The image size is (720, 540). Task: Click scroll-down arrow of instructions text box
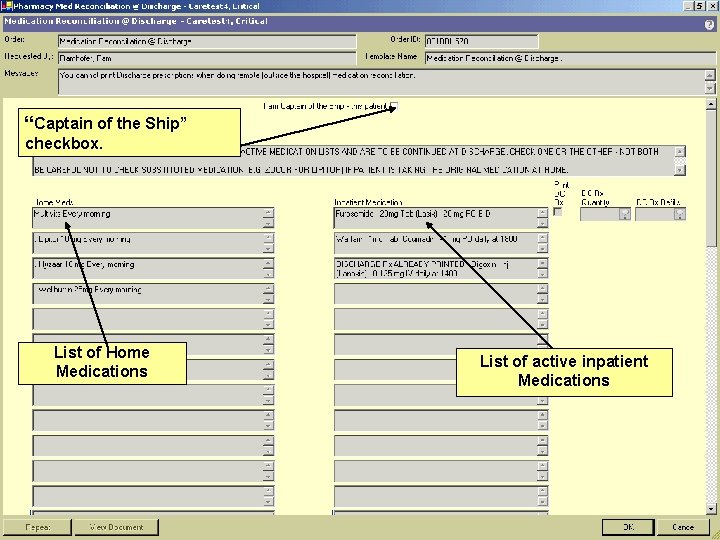pos(680,170)
